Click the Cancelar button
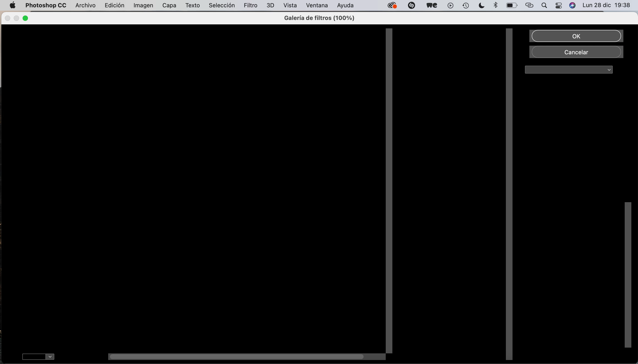 (576, 52)
